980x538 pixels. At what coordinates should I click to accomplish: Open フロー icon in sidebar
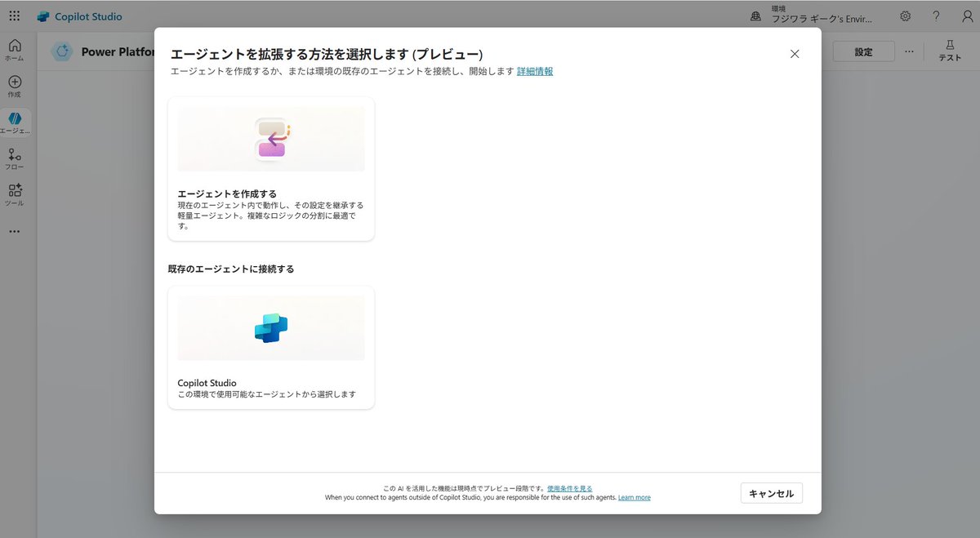pyautogui.click(x=15, y=158)
